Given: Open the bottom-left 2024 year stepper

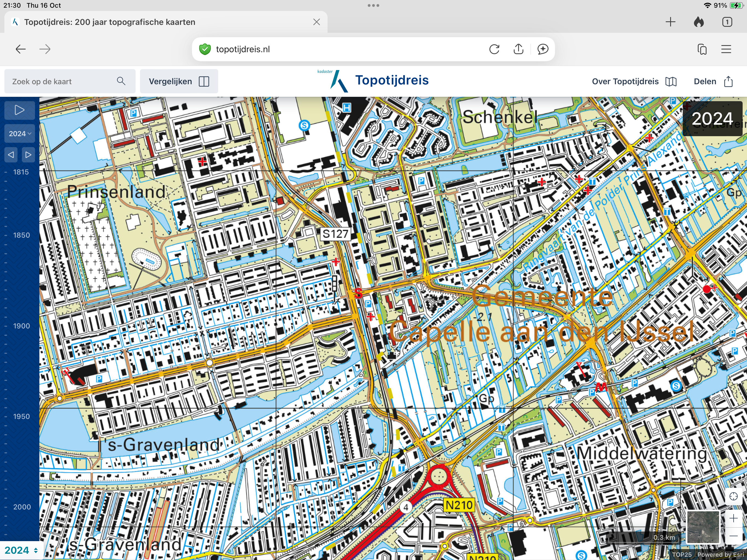Looking at the screenshot, I should [x=21, y=550].
